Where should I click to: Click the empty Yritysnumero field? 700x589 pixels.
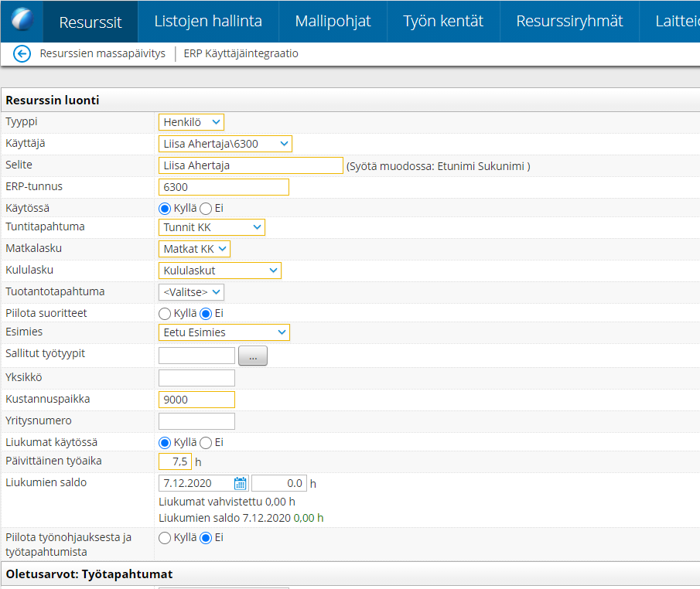[x=196, y=420]
